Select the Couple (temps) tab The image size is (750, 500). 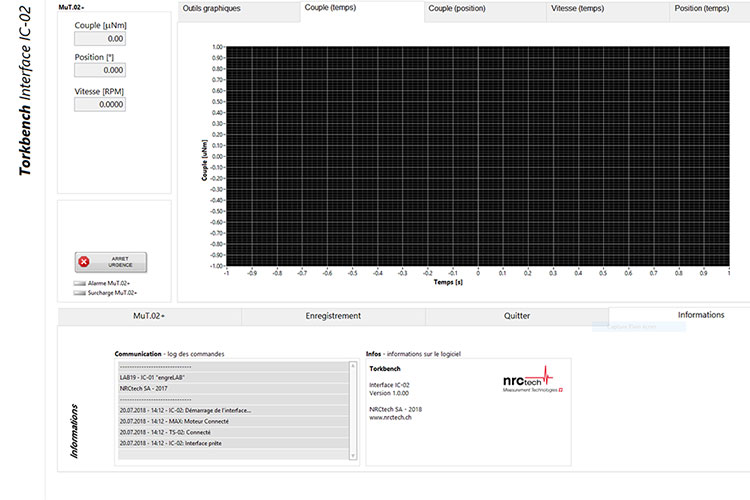362,11
